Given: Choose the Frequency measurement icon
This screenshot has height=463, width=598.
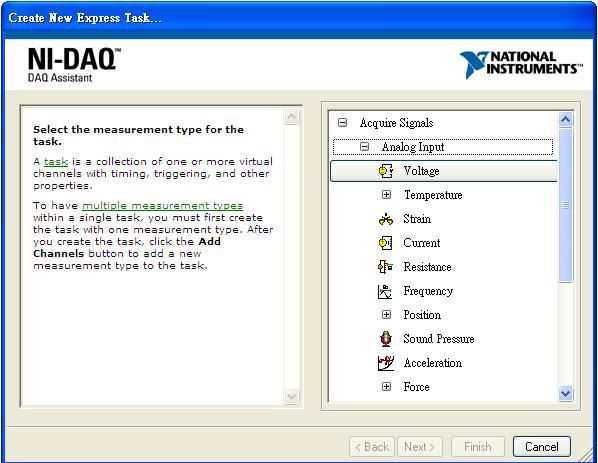Looking at the screenshot, I should tap(385, 291).
